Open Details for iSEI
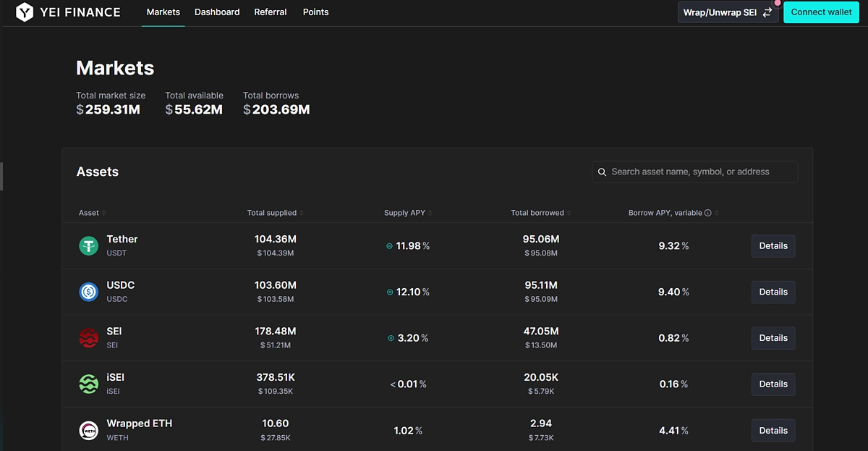The width and height of the screenshot is (868, 451). [773, 384]
